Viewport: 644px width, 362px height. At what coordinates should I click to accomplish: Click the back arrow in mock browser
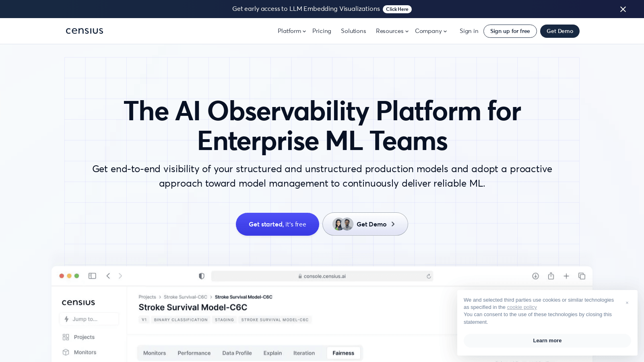click(x=108, y=276)
